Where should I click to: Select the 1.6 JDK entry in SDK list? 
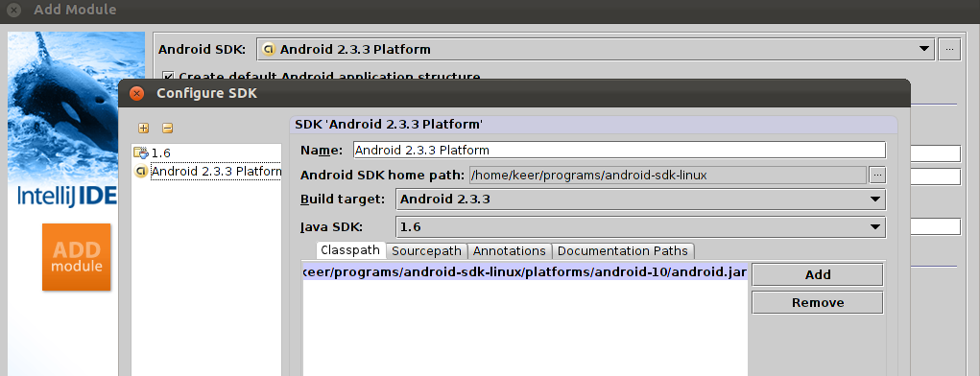pyautogui.click(x=207, y=153)
